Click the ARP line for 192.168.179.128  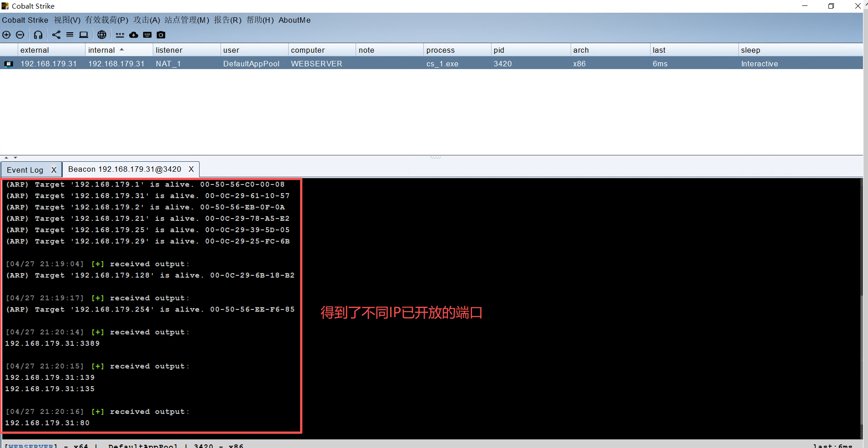pos(150,275)
